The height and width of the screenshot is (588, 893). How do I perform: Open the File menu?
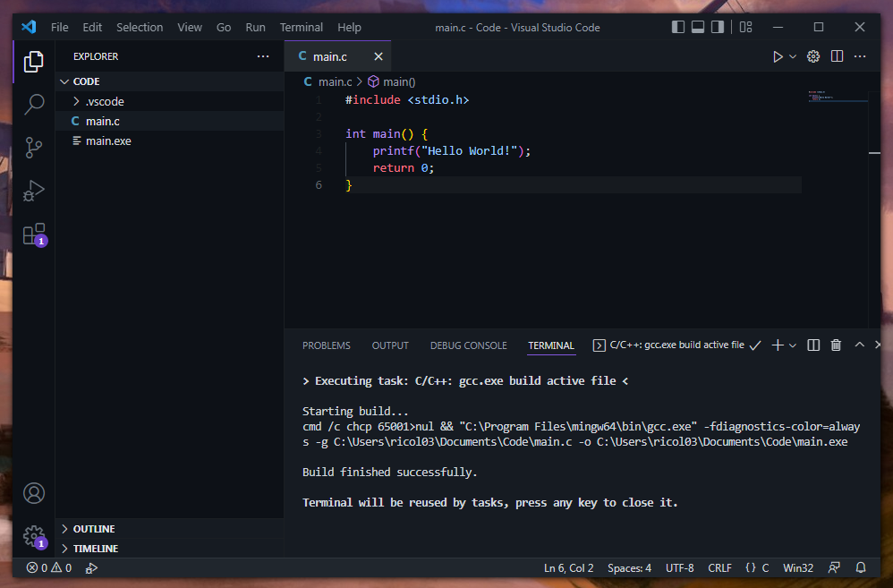(x=59, y=28)
